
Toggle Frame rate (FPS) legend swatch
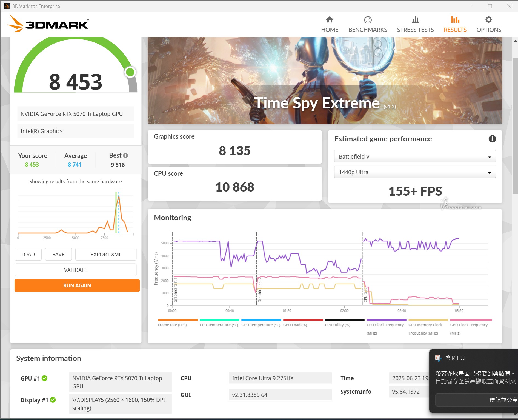point(178,320)
